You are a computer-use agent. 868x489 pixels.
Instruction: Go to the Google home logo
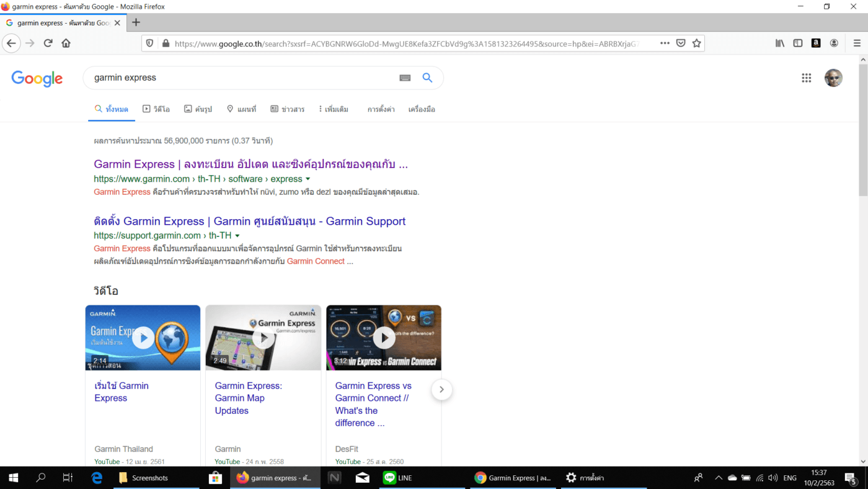coord(37,78)
